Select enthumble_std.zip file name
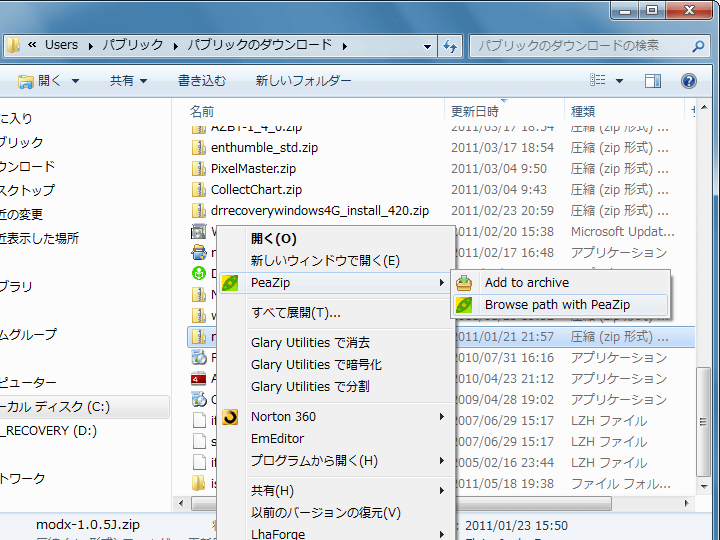 [264, 147]
